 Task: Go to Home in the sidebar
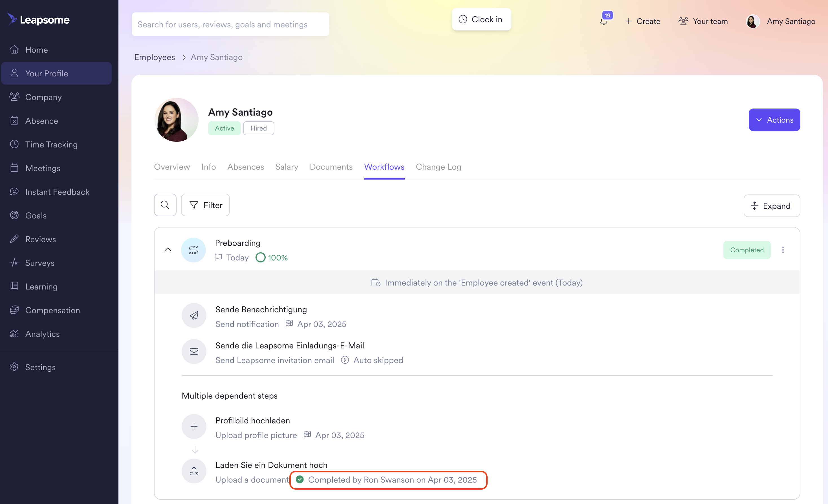56,50
